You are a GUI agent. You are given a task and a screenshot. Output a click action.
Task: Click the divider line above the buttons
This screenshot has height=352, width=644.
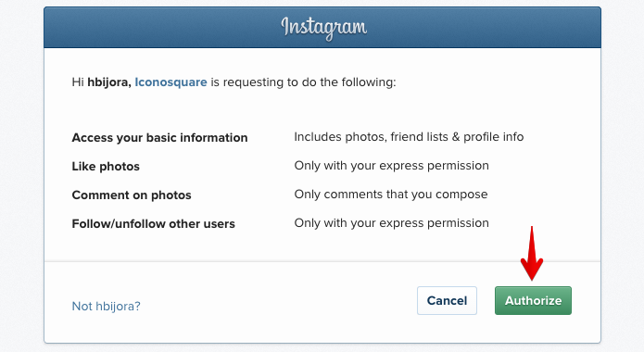(x=322, y=261)
